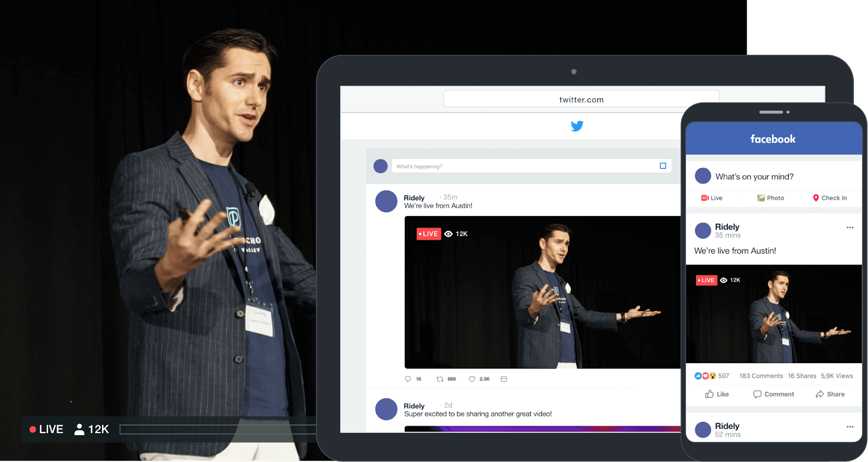The height and width of the screenshot is (462, 868).
Task: Click the envelope message icon under tweet
Action: coord(504,379)
